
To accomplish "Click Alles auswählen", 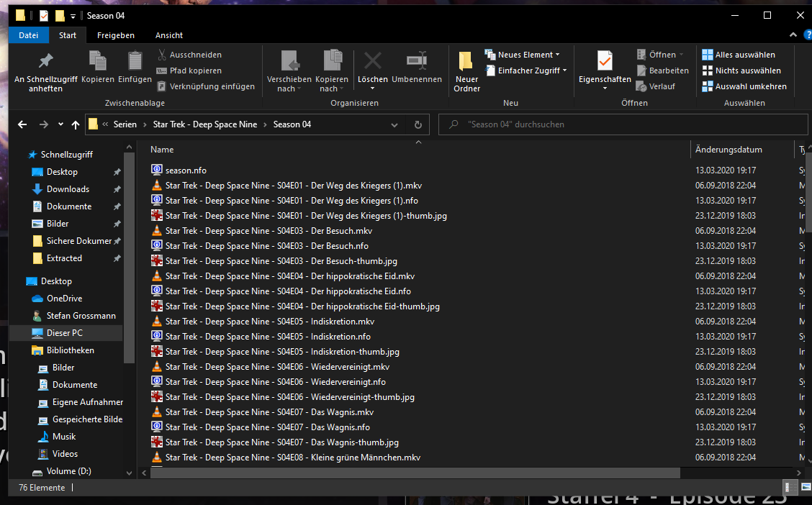I will pos(739,55).
